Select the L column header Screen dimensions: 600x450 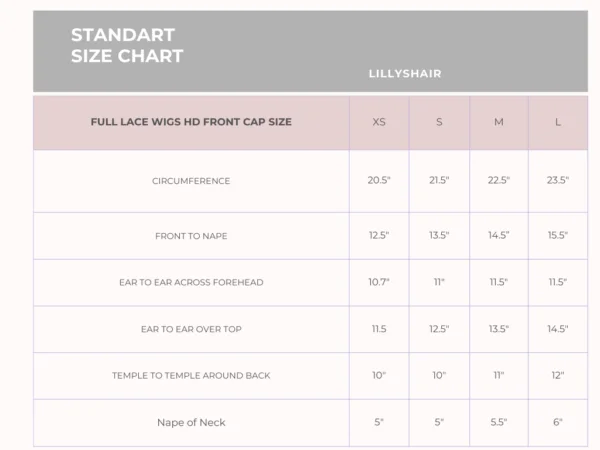click(558, 122)
